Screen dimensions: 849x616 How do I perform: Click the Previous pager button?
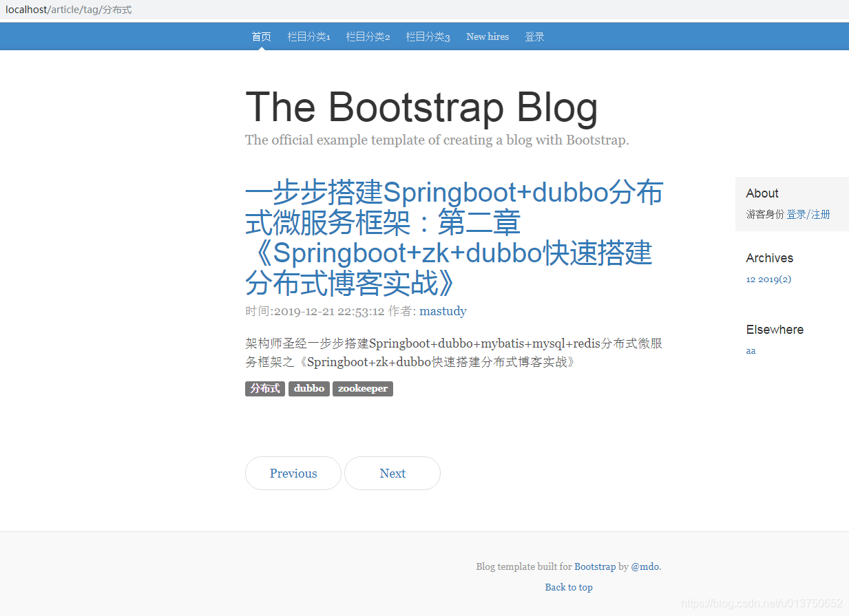tap(293, 474)
